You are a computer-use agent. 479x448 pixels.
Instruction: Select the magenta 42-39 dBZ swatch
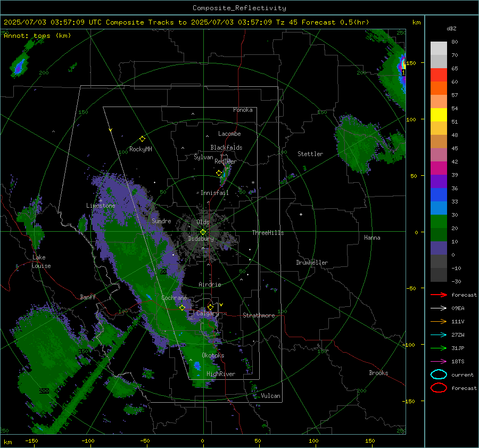click(439, 168)
